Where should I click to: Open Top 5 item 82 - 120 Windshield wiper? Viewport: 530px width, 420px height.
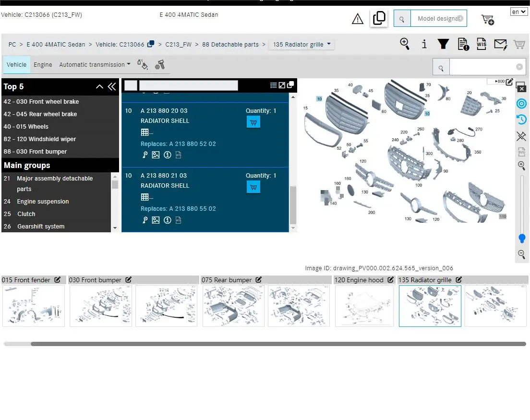pos(40,139)
